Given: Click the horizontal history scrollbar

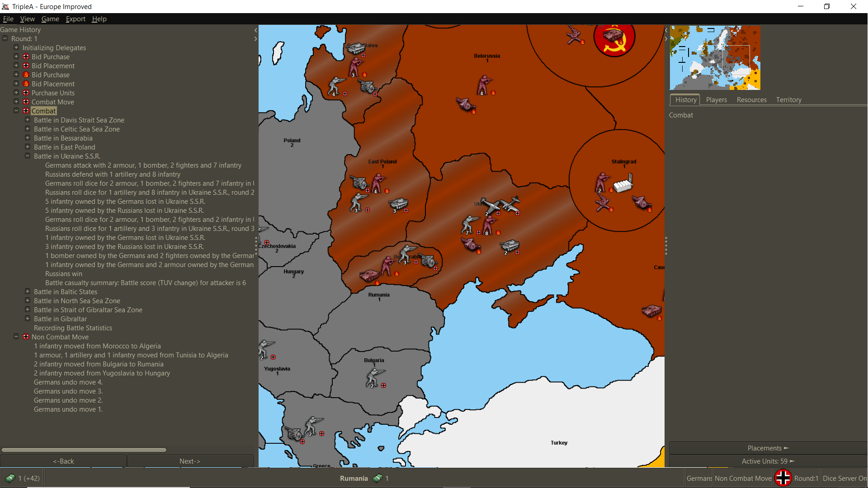Looking at the screenshot, I should point(84,450).
